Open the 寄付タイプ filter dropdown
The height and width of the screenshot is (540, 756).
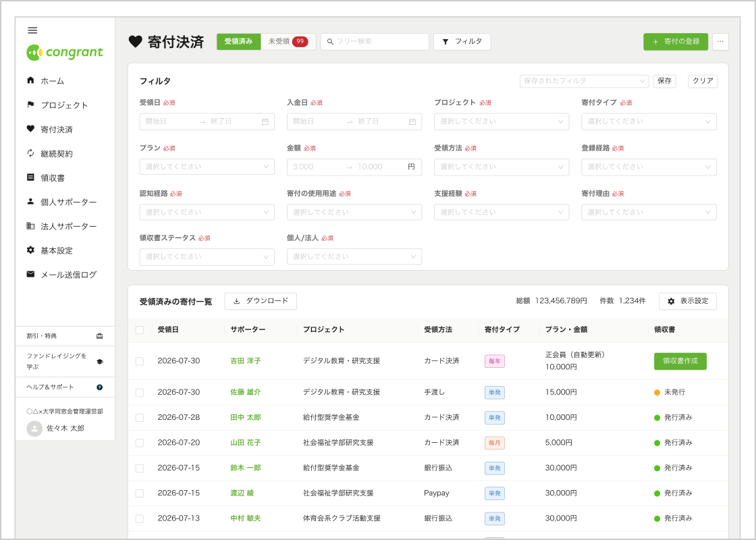tap(649, 122)
